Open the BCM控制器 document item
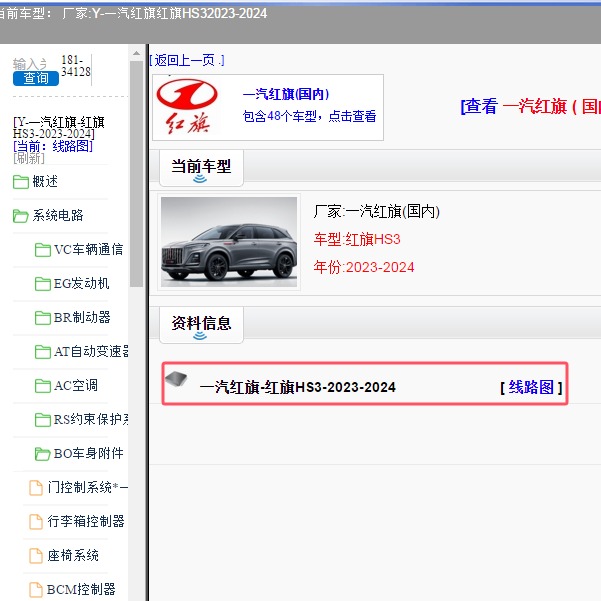This screenshot has width=601, height=601. click(x=81, y=590)
